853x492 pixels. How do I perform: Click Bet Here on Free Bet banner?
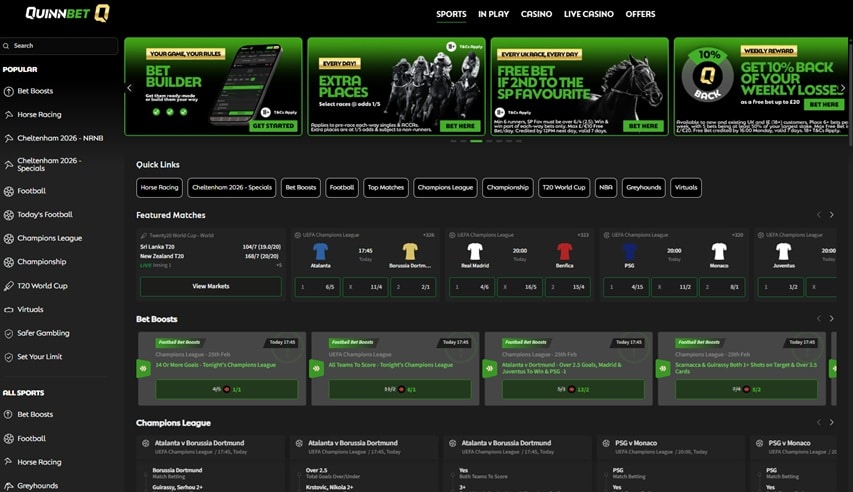point(643,126)
